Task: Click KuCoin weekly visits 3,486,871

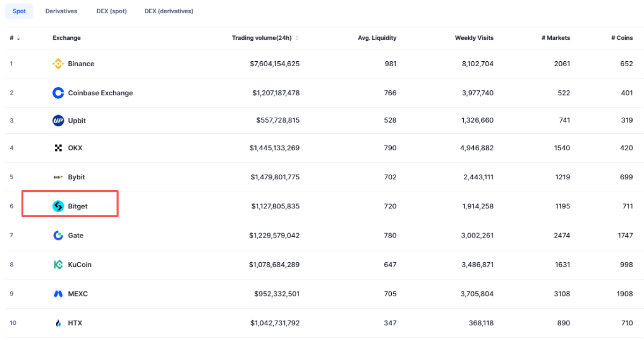Action: [x=478, y=265]
